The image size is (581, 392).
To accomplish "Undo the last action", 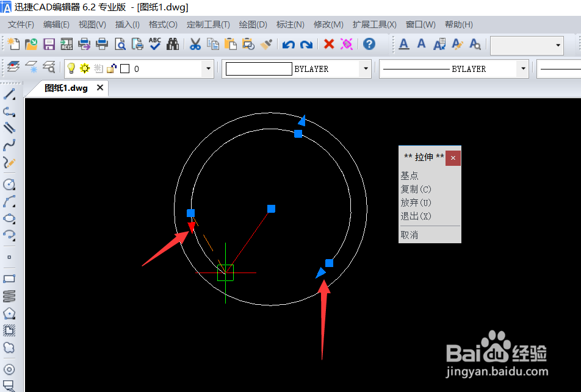I will pyautogui.click(x=288, y=45).
